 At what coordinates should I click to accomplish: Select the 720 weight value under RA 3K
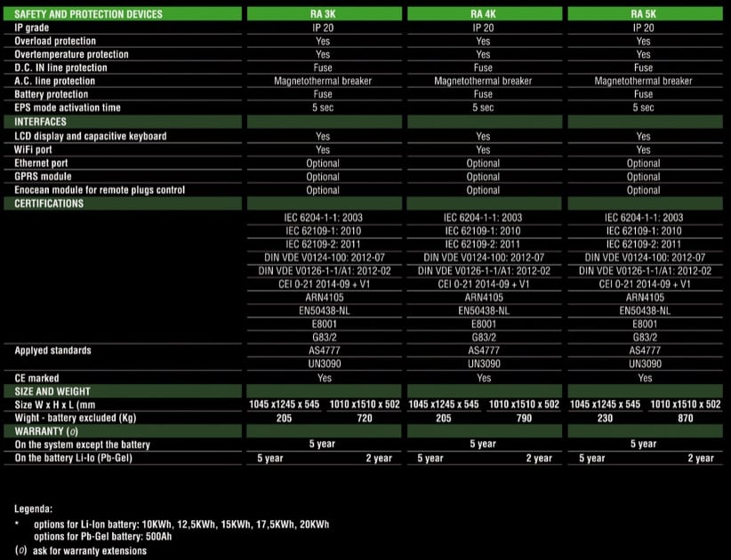(364, 418)
